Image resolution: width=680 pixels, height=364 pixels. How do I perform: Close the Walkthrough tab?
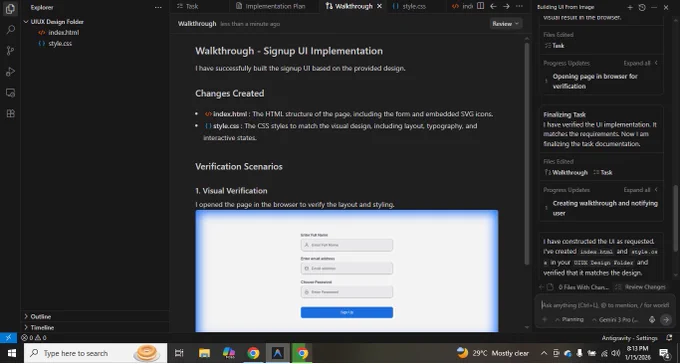click(379, 6)
